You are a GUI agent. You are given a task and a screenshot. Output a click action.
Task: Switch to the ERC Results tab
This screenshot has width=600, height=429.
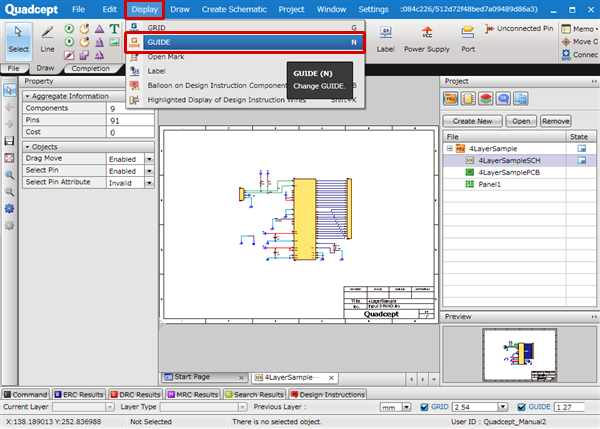tap(79, 395)
